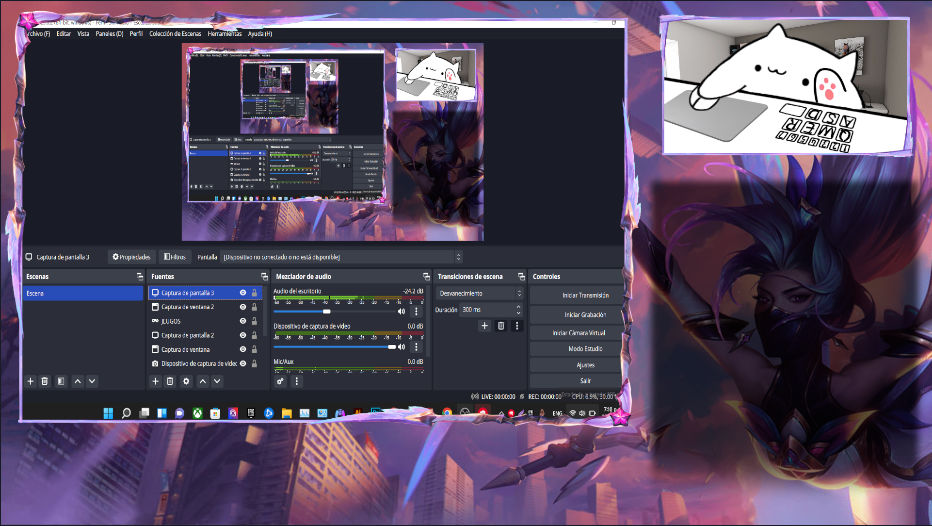Image resolution: width=932 pixels, height=526 pixels.
Task: Add a new scene with the plus icon
Action: click(30, 381)
